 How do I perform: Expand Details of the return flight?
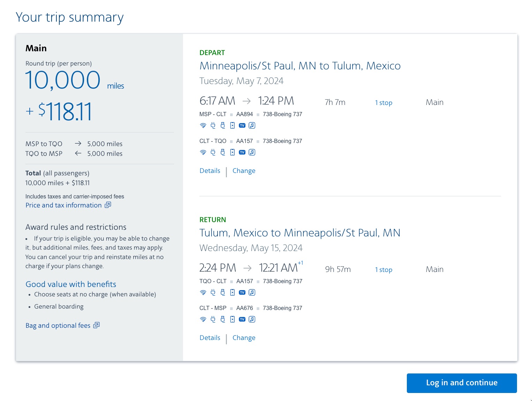[210, 338]
